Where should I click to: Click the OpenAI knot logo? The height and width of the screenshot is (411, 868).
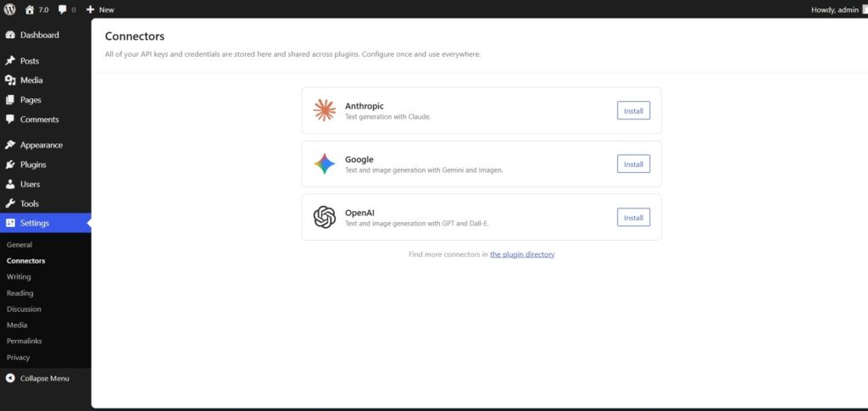[x=325, y=217]
